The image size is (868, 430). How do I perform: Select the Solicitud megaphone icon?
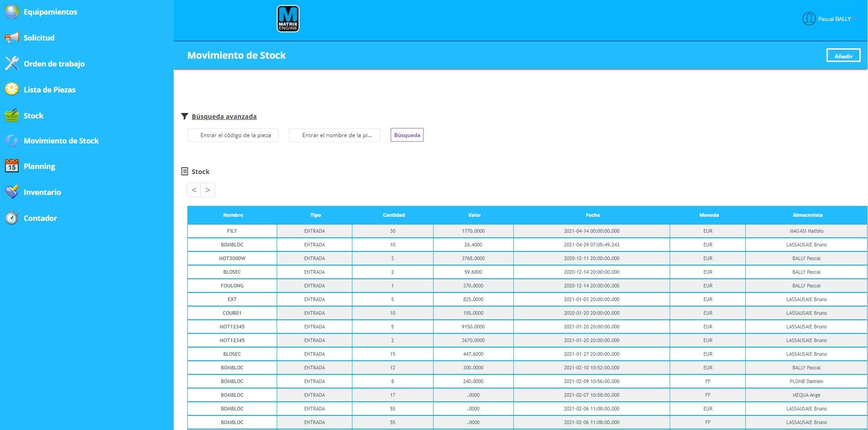point(11,37)
